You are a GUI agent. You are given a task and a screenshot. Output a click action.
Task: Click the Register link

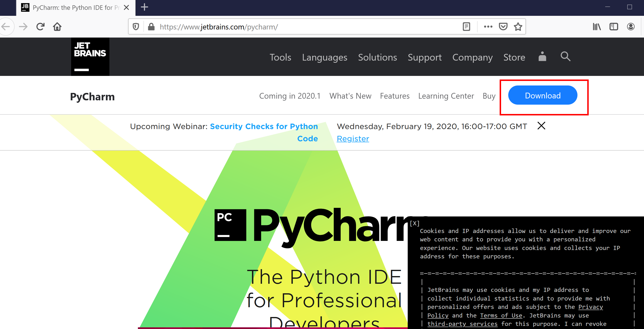point(353,138)
